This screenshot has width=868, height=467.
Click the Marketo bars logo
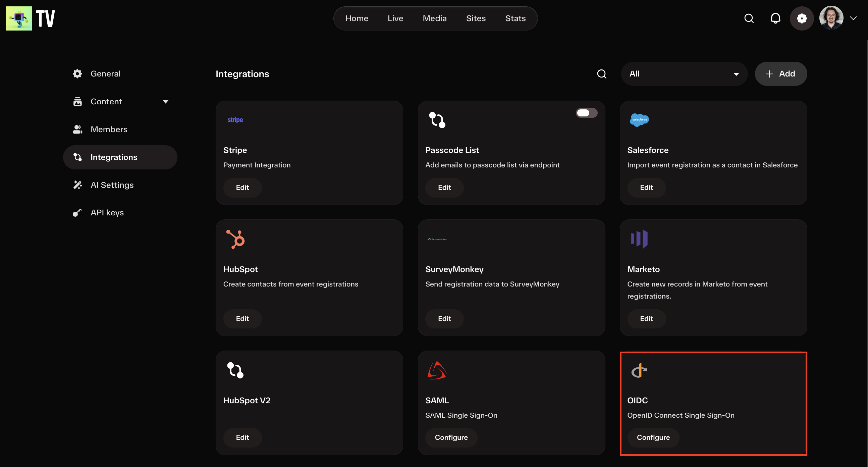click(639, 239)
